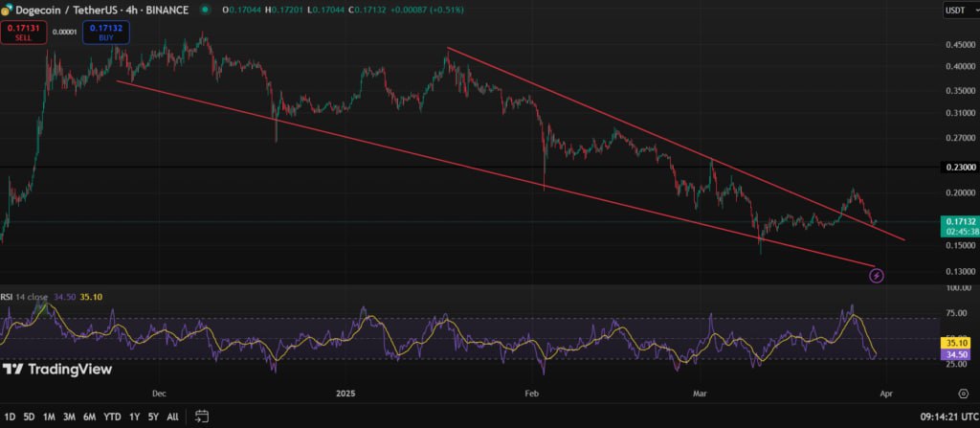Click the purple lightning bolt icon
This screenshot has height=428, width=980.
point(877,275)
